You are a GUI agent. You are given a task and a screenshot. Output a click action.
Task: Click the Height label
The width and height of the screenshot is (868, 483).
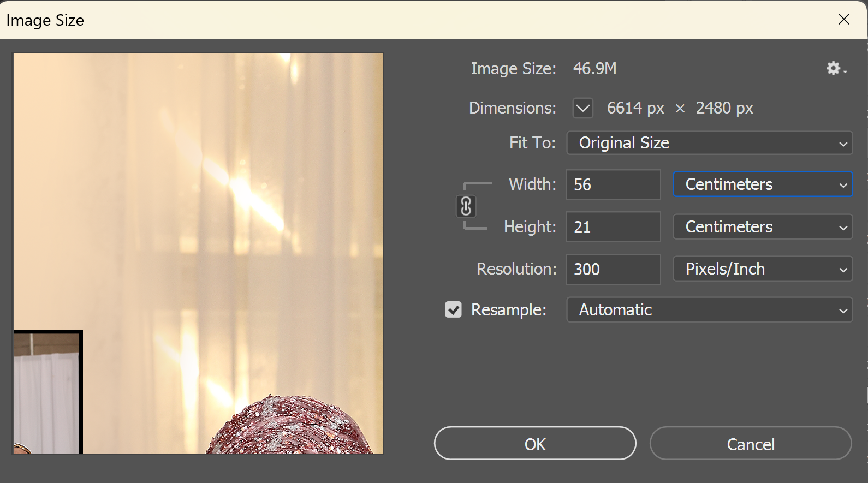point(530,226)
